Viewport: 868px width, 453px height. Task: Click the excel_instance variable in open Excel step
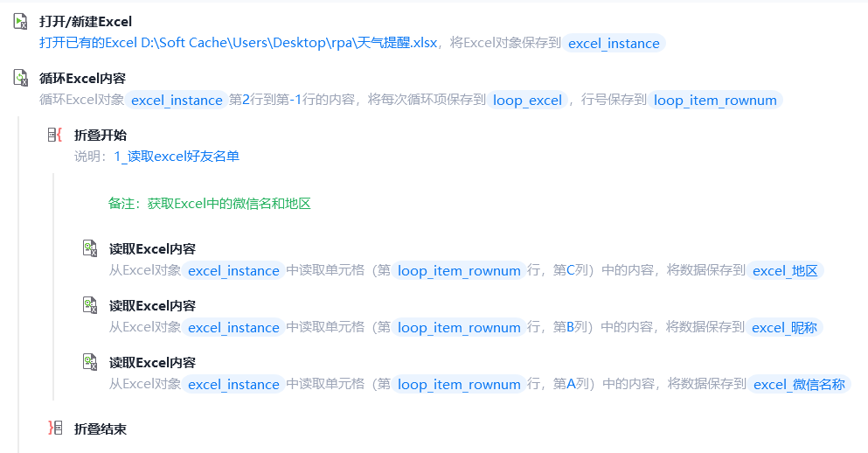[x=614, y=43]
